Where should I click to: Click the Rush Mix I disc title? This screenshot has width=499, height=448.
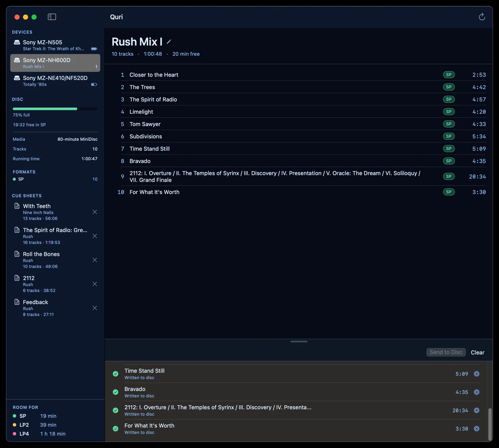click(137, 42)
